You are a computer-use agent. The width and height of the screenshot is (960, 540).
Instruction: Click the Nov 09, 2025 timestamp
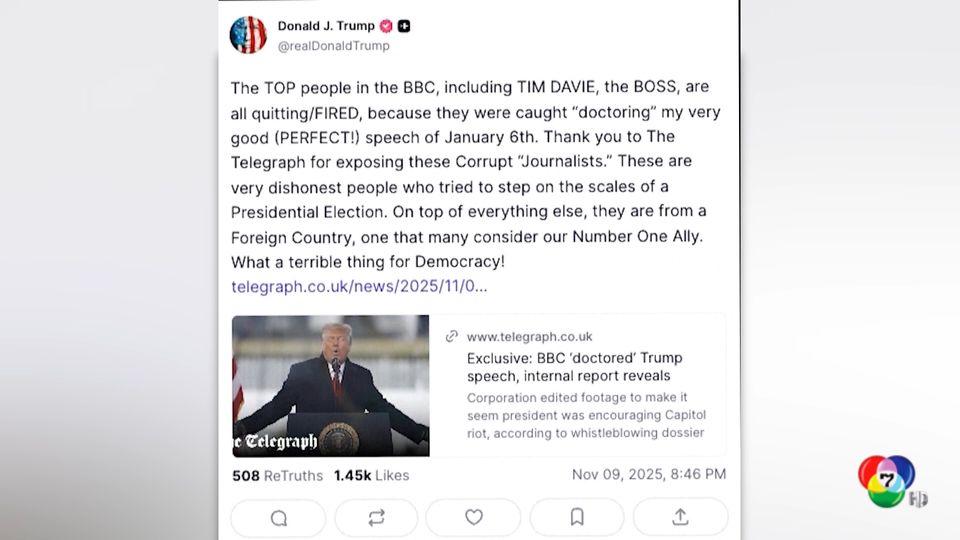tap(648, 474)
